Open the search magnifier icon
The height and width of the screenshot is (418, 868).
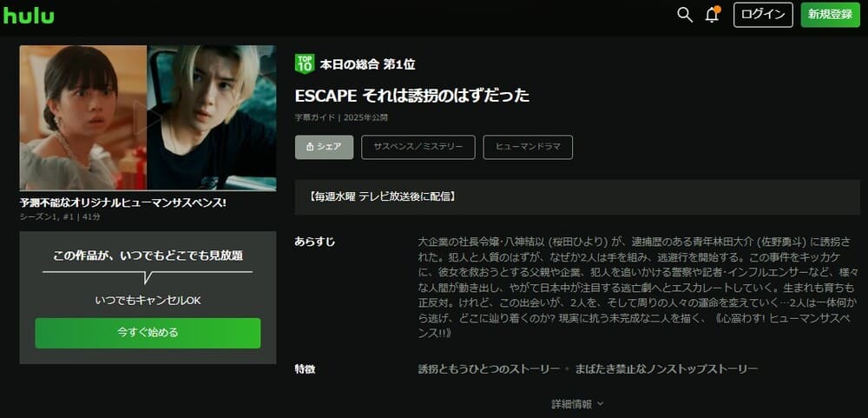685,15
